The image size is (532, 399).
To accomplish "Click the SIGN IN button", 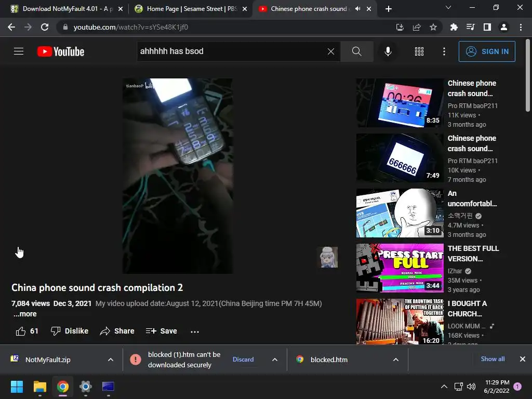I will pos(487,51).
